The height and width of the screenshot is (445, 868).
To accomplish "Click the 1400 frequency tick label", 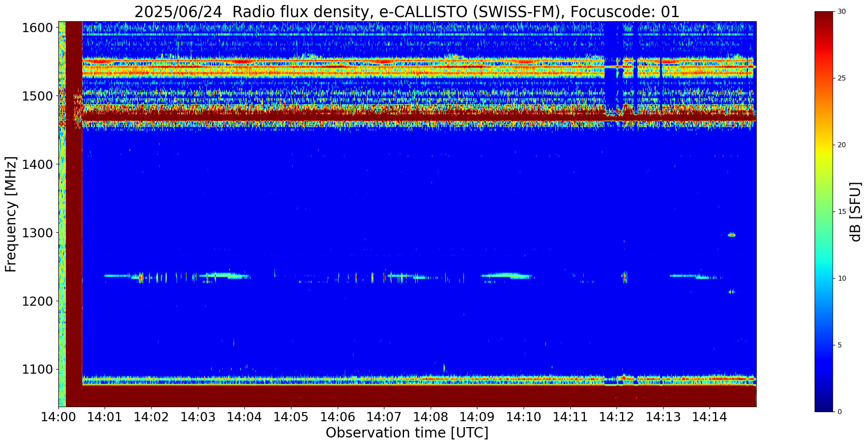I will 38,165.
